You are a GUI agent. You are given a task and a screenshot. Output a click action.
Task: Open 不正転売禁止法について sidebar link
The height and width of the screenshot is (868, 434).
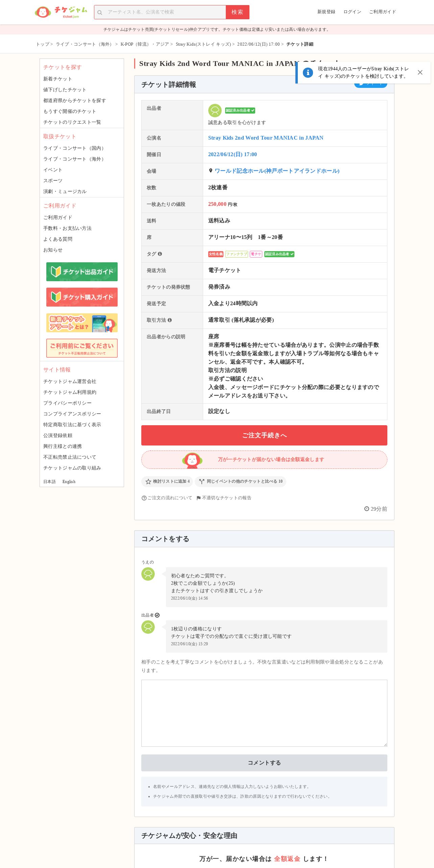coord(70,457)
